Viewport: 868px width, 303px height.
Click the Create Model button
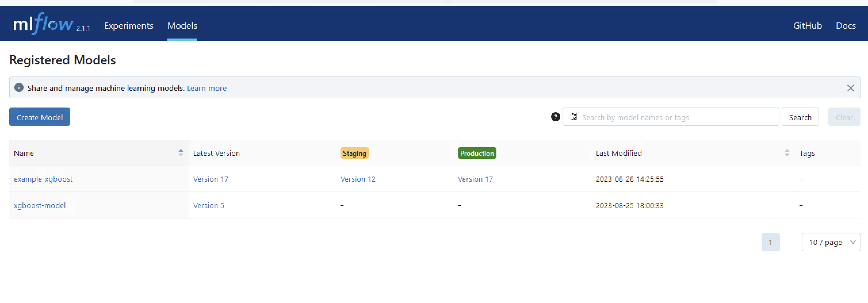coord(40,117)
